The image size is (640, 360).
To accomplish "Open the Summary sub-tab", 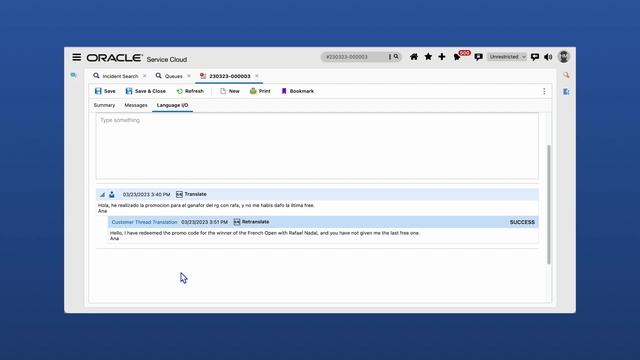I will 104,105.
